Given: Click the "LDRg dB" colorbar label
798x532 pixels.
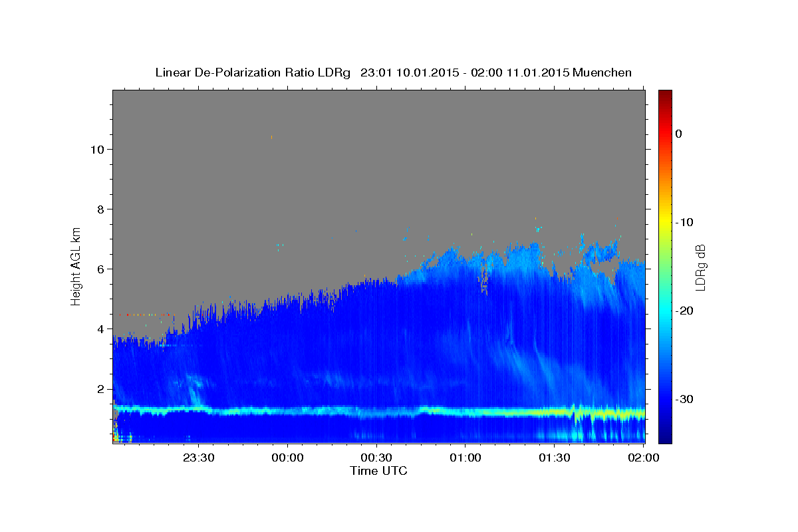Looking at the screenshot, I should click(700, 267).
